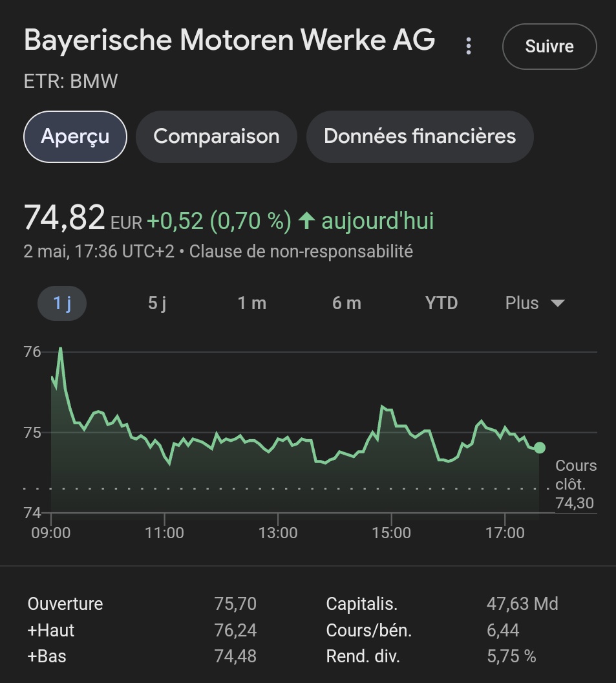
Task: Click the +Bas value 74,48
Action: (x=235, y=656)
